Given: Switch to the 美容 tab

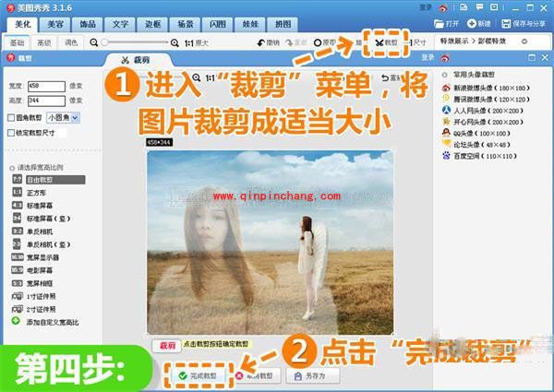Looking at the screenshot, I should click(55, 24).
